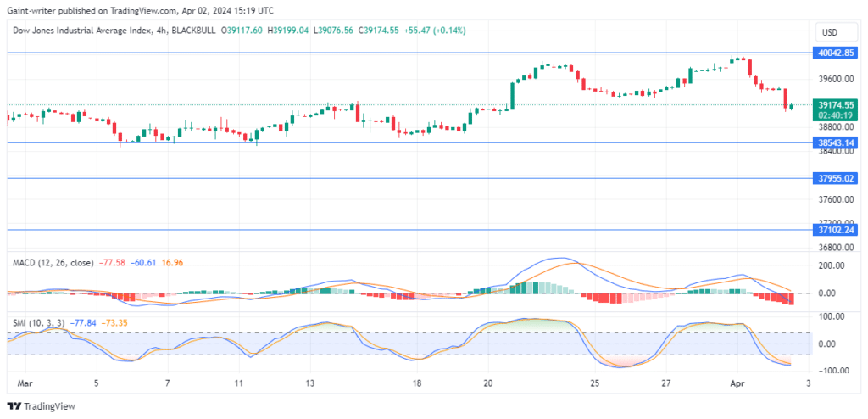868x419 pixels.
Task: Click the current price label 39174.55
Action: click(x=835, y=104)
